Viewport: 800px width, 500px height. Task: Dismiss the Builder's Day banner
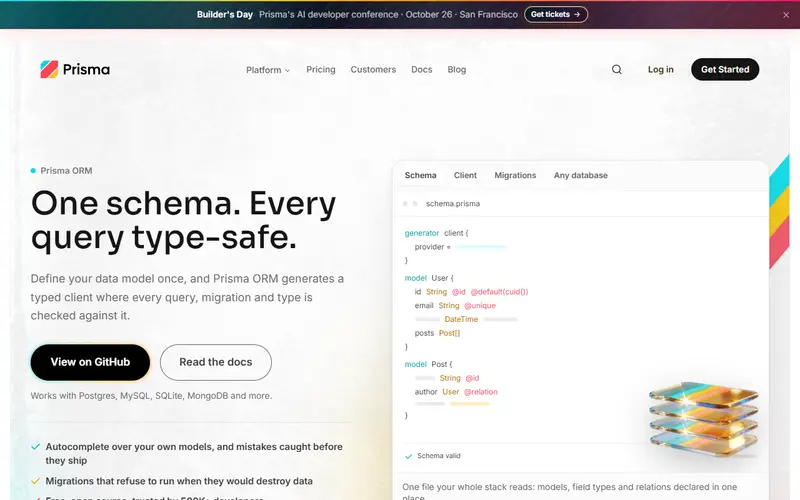[x=786, y=15]
